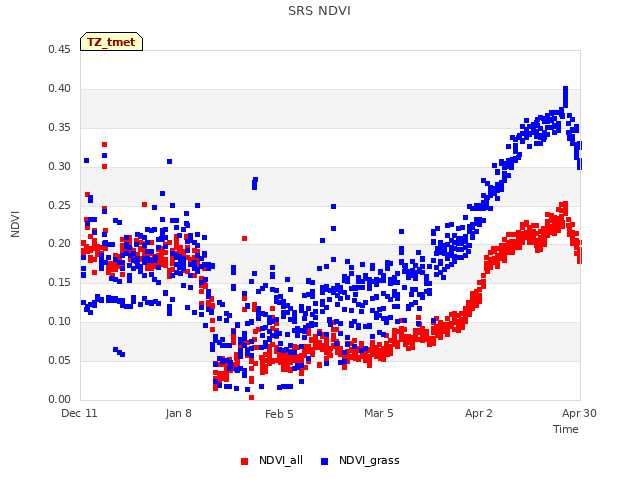Click the SRS NDVI chart title
The image size is (640, 480).
319,11
